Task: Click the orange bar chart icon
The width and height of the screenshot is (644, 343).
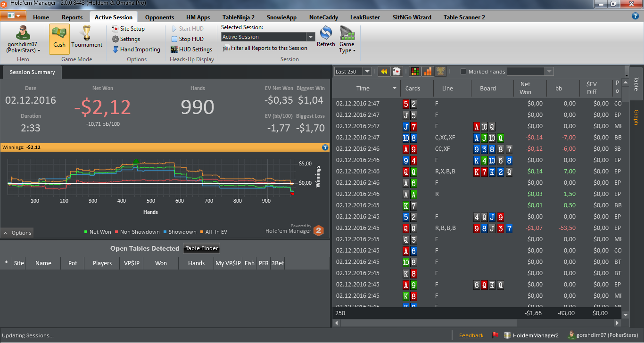Action: click(x=428, y=72)
